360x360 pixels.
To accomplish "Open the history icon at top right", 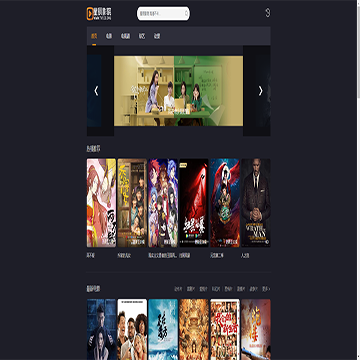I will click(268, 13).
